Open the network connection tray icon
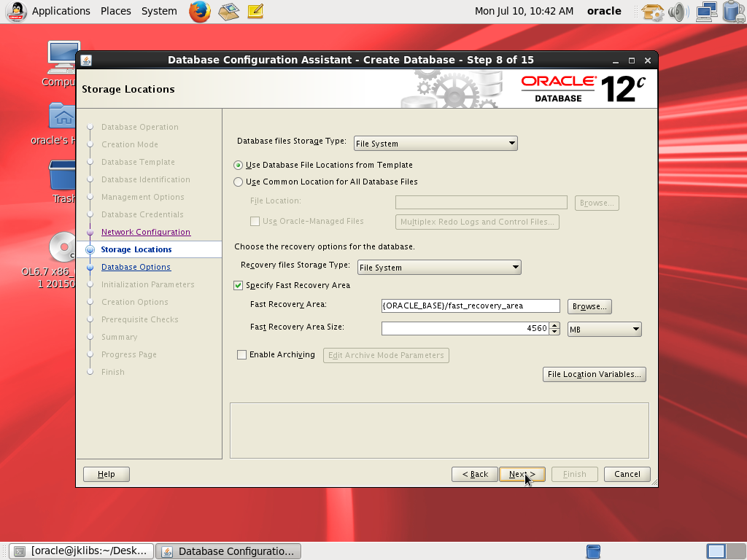Image resolution: width=747 pixels, height=560 pixels. tap(706, 11)
